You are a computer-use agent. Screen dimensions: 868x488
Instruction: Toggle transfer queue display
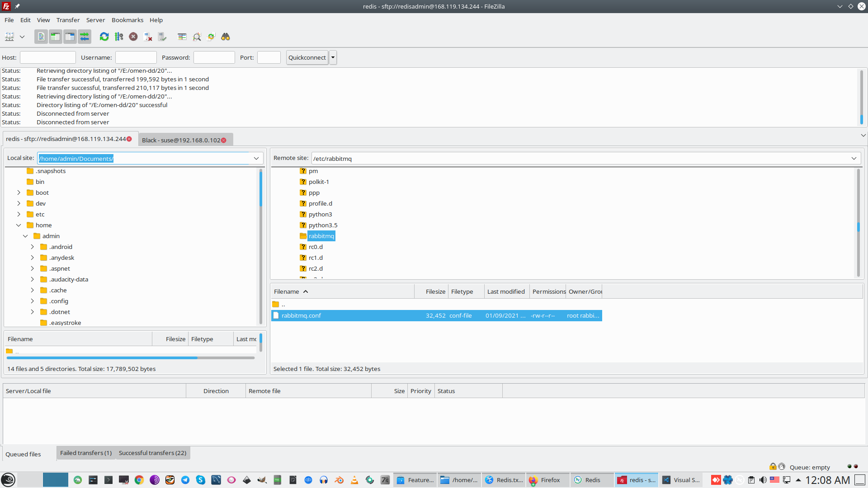click(85, 37)
